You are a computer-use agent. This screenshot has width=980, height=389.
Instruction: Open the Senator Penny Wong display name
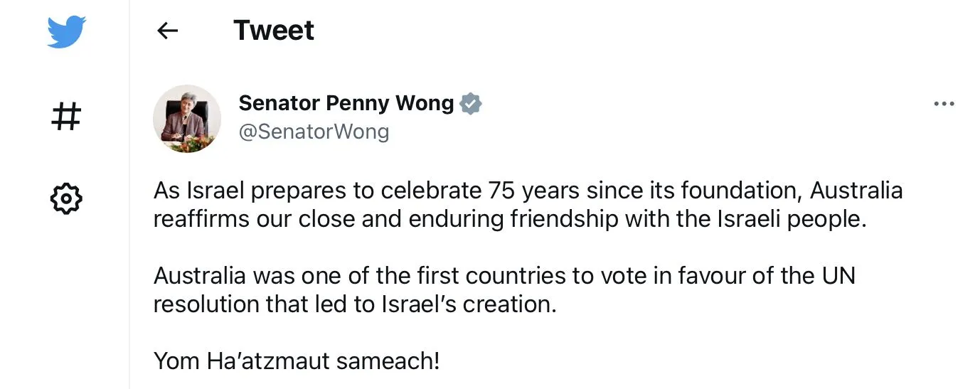pyautogui.click(x=346, y=104)
